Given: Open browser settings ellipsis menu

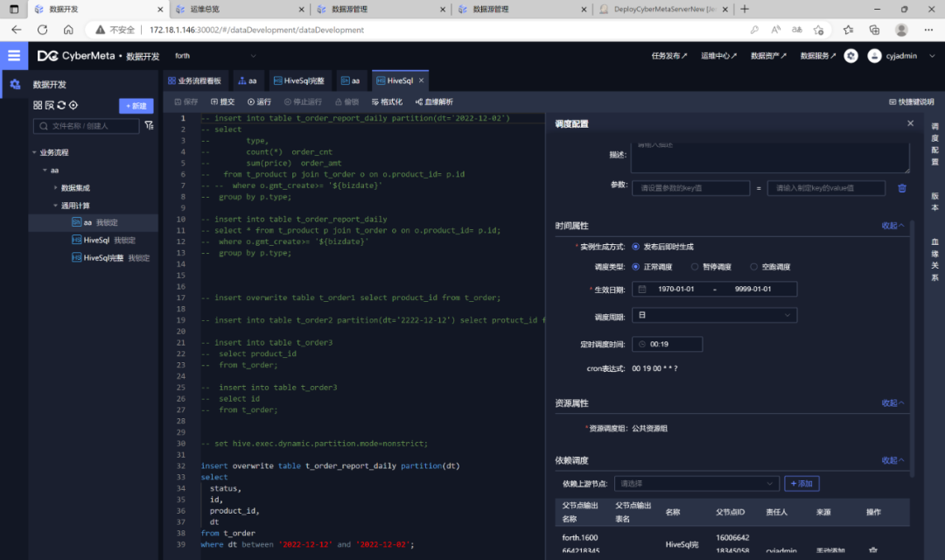Looking at the screenshot, I should 928,30.
